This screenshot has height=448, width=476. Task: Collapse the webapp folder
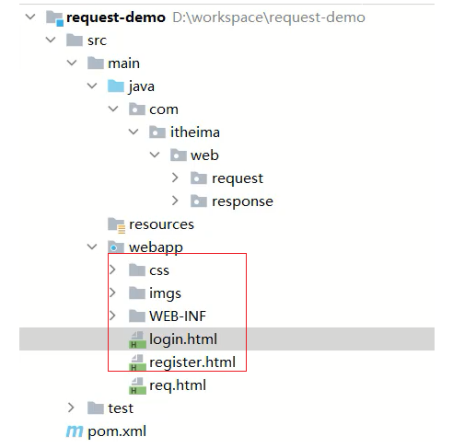tap(92, 247)
